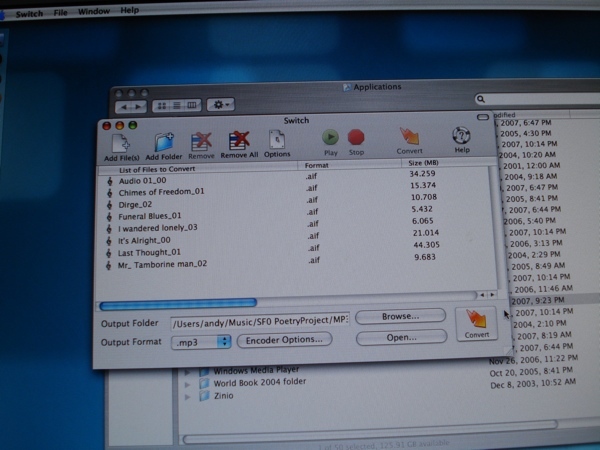Viewport: 600px width, 450px height.
Task: Click the blue conversion progress bar
Action: pyautogui.click(x=178, y=302)
